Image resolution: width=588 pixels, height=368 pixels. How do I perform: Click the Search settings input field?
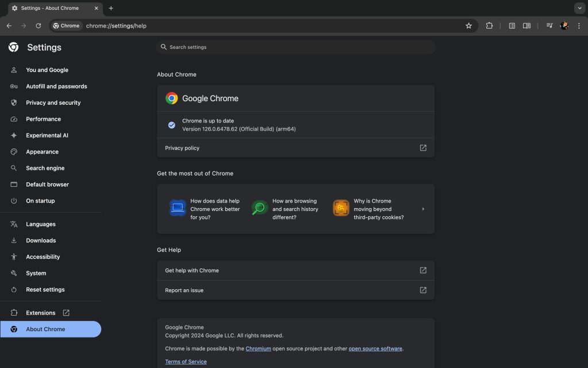click(296, 47)
